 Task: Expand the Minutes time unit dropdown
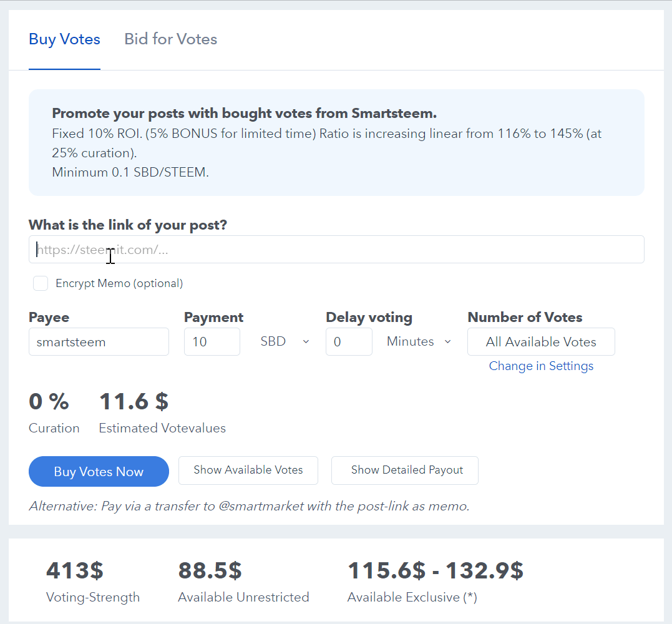click(419, 342)
